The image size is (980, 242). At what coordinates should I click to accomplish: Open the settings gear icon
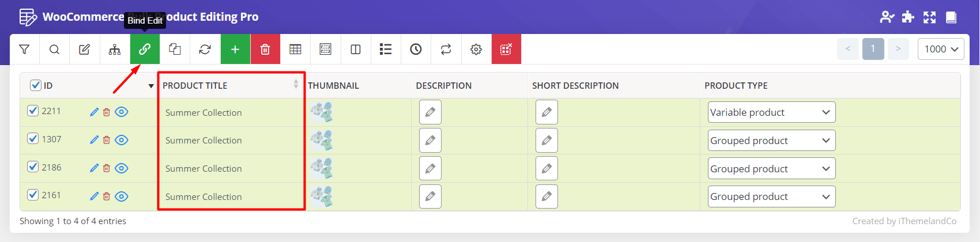pos(476,50)
